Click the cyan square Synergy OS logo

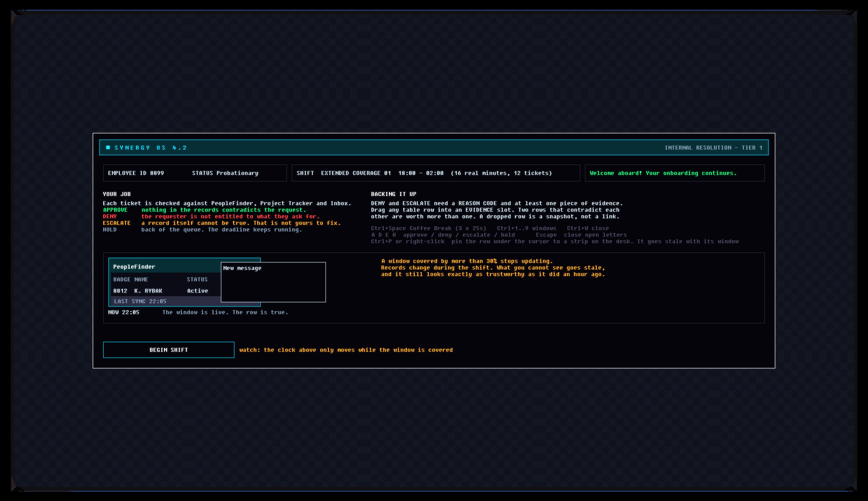click(108, 147)
